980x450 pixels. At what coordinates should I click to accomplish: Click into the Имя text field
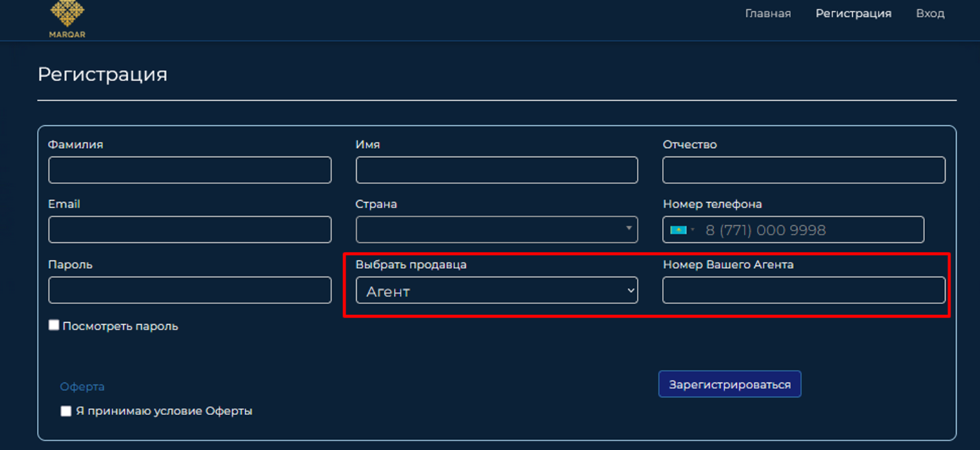tap(496, 170)
